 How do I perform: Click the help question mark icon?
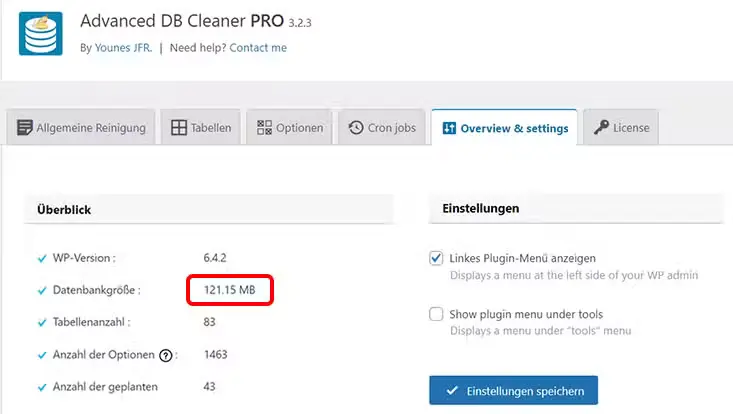(x=166, y=355)
